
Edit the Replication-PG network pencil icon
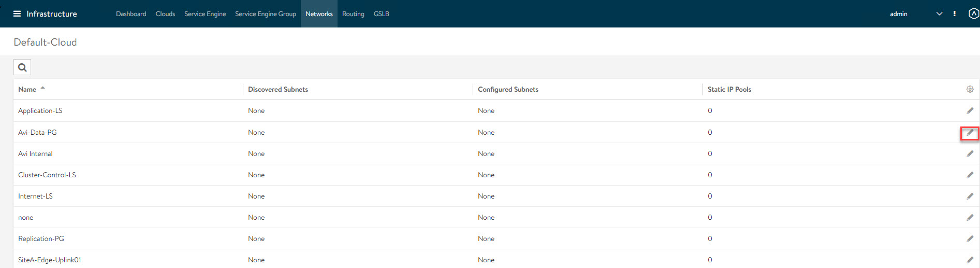point(970,239)
